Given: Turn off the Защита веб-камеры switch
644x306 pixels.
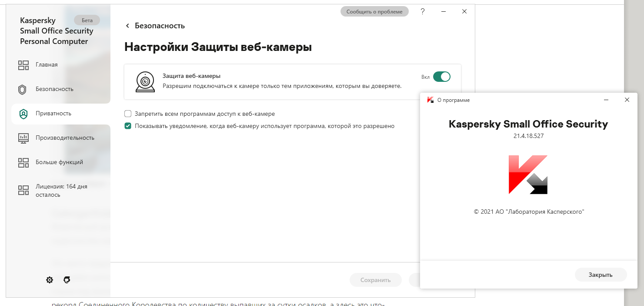Looking at the screenshot, I should [442, 77].
